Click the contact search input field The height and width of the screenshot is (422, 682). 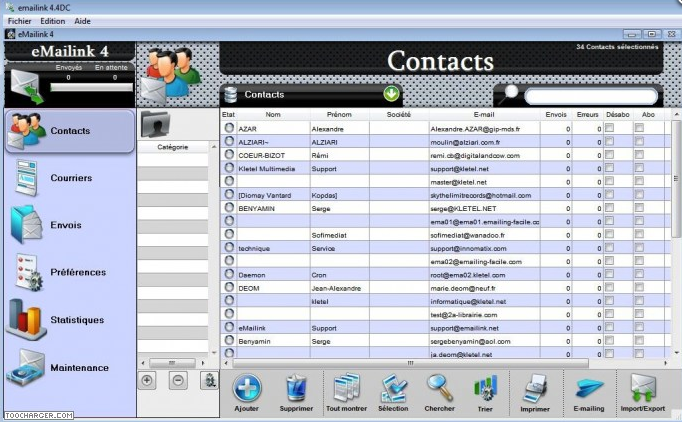591,97
